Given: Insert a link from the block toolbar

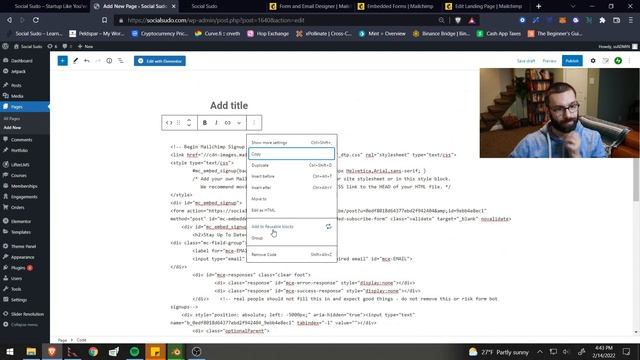Looking at the screenshot, I should click(x=227, y=122).
